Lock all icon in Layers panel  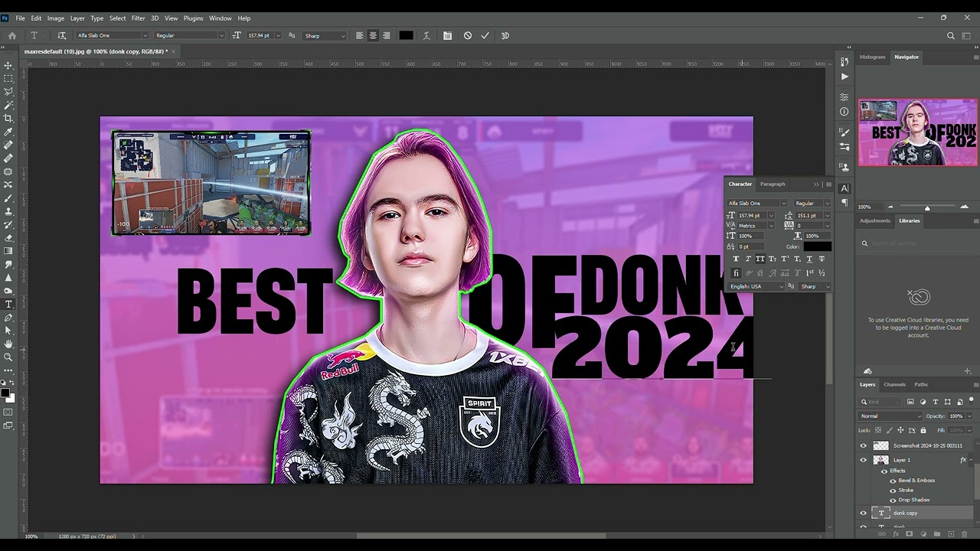tap(923, 430)
